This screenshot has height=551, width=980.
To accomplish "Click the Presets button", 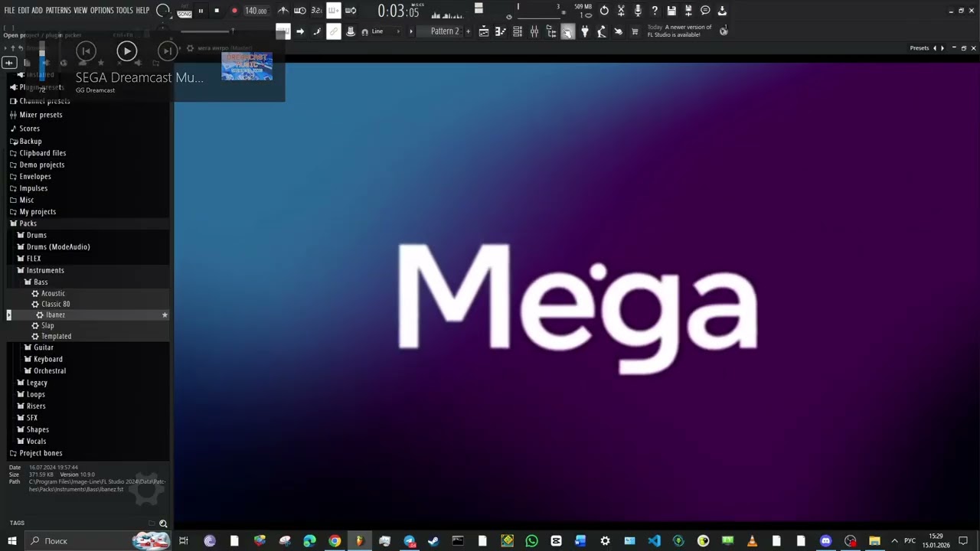I will coord(920,48).
